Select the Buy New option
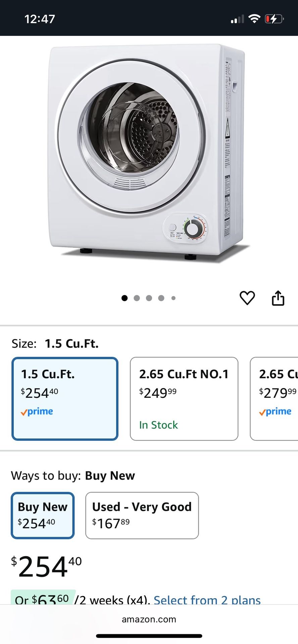This screenshot has width=298, height=644. (43, 515)
